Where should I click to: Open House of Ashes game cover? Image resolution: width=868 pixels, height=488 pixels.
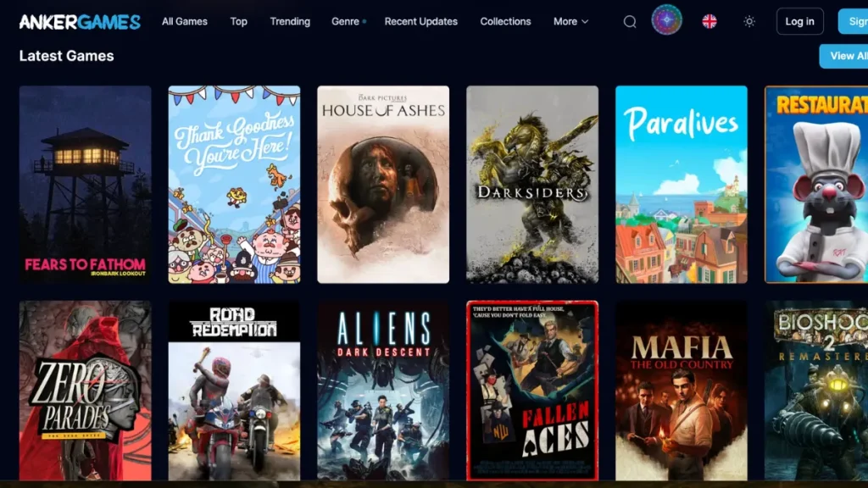click(383, 184)
